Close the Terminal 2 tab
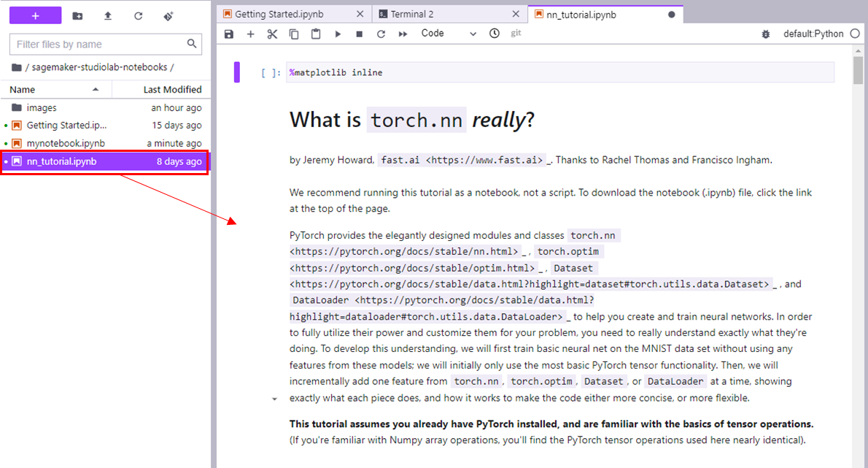The width and height of the screenshot is (868, 468). point(516,14)
